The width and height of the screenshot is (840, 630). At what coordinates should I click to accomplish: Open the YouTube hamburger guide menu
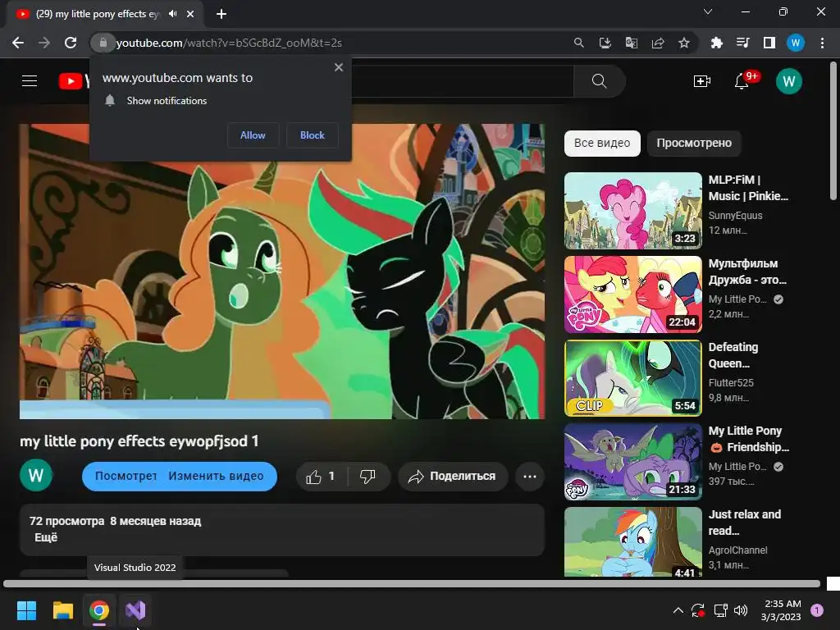(x=30, y=81)
